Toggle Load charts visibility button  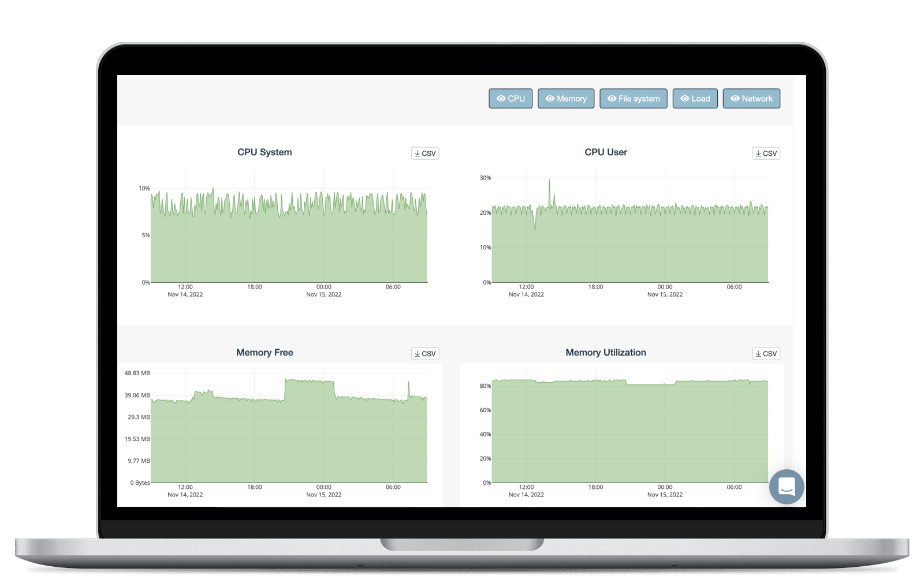695,99
